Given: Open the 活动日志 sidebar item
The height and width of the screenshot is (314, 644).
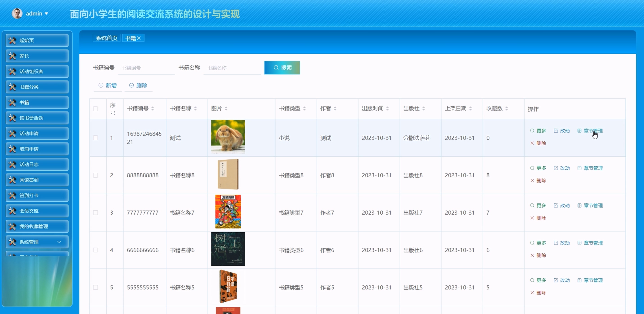Looking at the screenshot, I should coord(37,164).
